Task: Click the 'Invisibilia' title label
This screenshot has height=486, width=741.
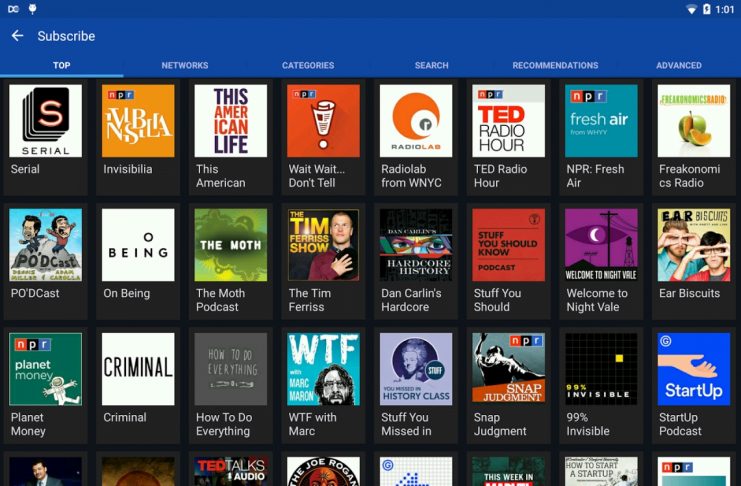Action: pyautogui.click(x=128, y=169)
